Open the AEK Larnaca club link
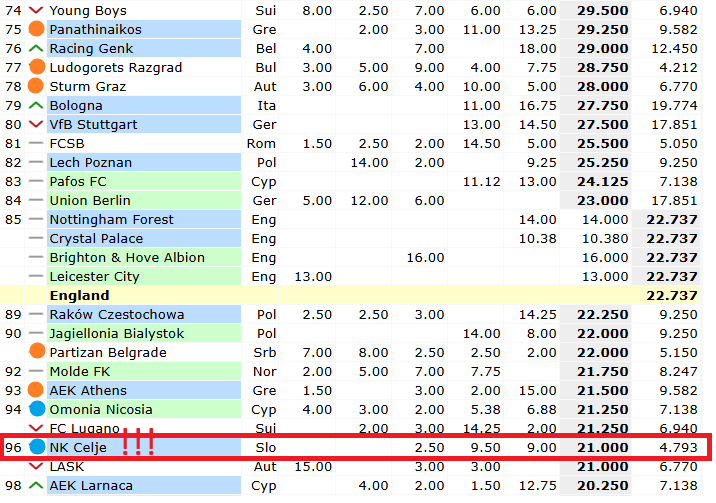 click(x=91, y=486)
